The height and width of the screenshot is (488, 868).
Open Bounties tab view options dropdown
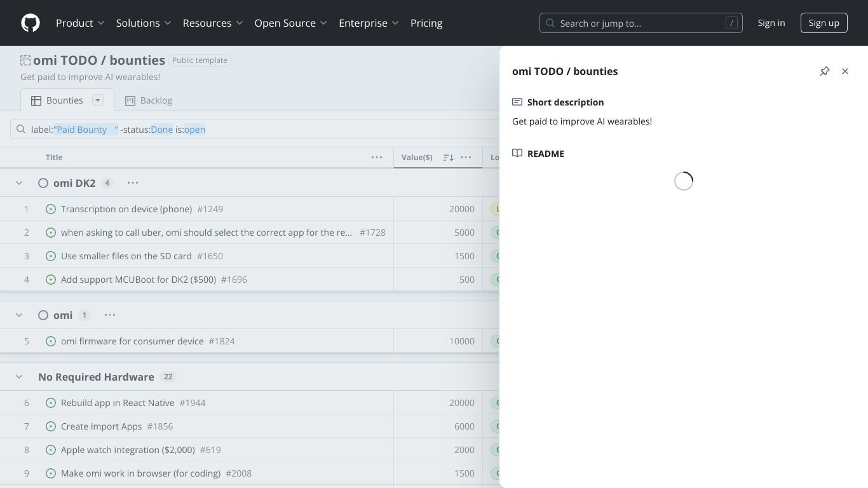(98, 100)
